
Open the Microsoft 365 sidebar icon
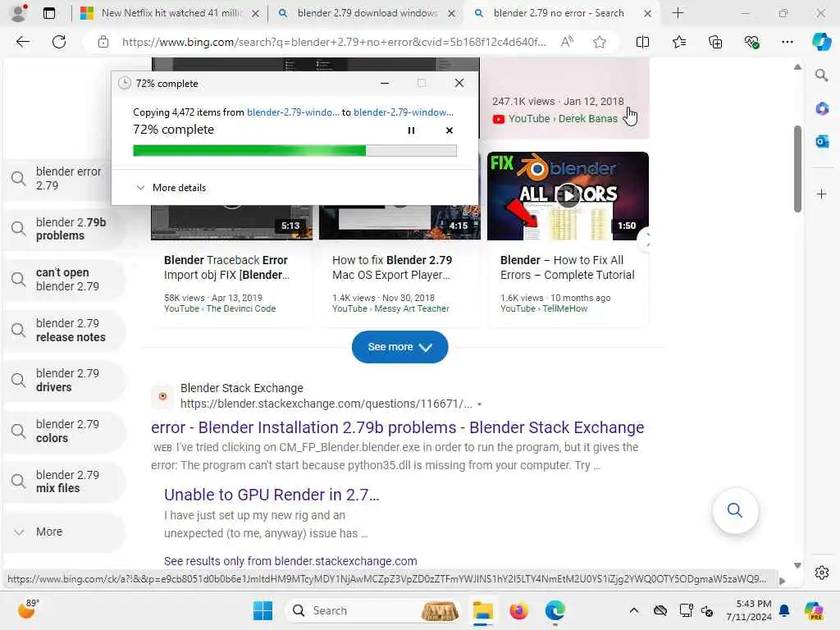822,109
